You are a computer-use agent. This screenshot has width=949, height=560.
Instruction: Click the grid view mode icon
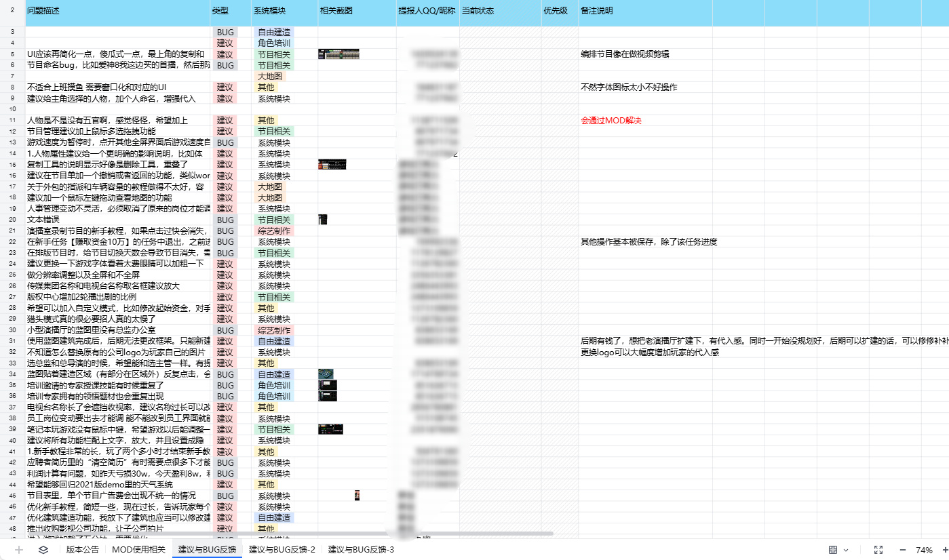[x=833, y=550]
